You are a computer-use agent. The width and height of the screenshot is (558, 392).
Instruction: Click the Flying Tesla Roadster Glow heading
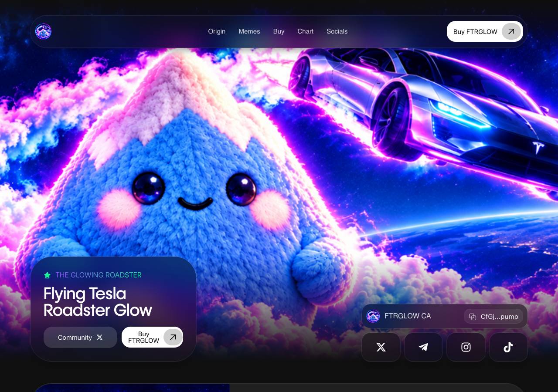point(98,302)
